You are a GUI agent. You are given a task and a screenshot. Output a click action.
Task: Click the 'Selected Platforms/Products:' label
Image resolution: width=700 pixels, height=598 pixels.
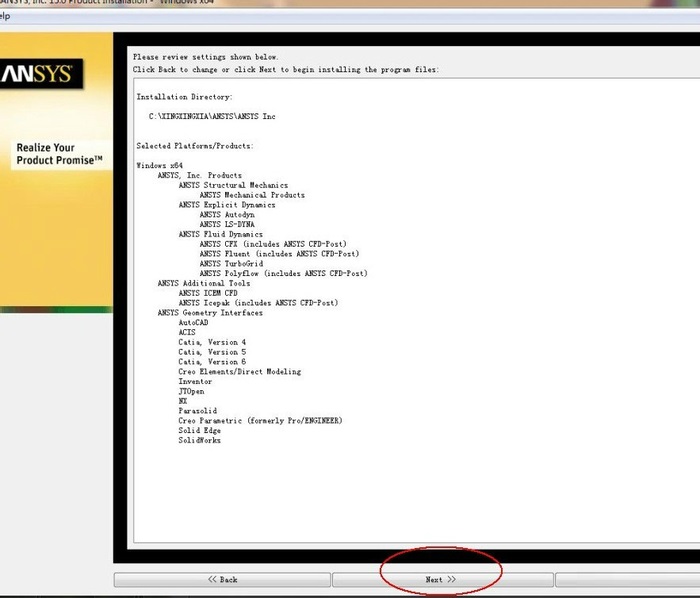[x=195, y=145]
